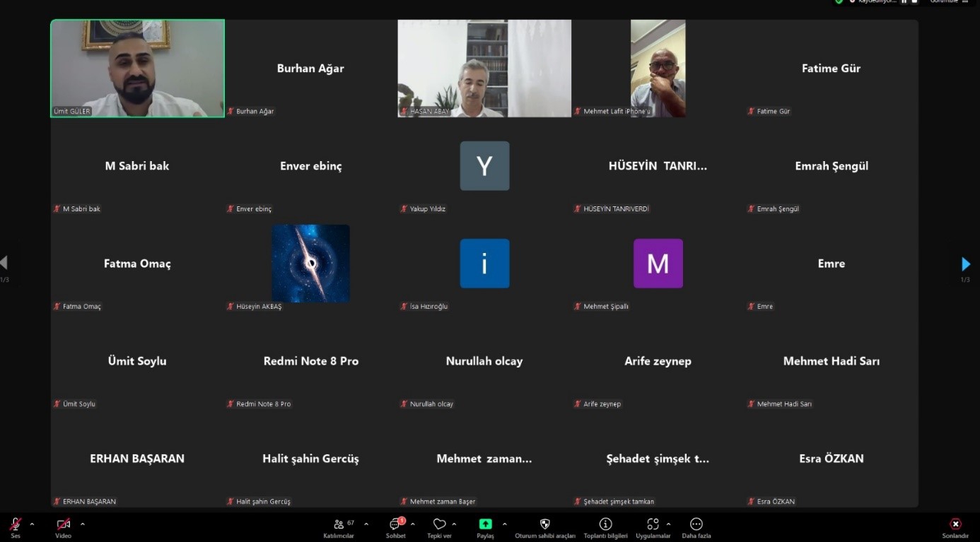Expand the arrow next to Tepki ver
Image resolution: width=980 pixels, height=542 pixels.
[x=454, y=524]
